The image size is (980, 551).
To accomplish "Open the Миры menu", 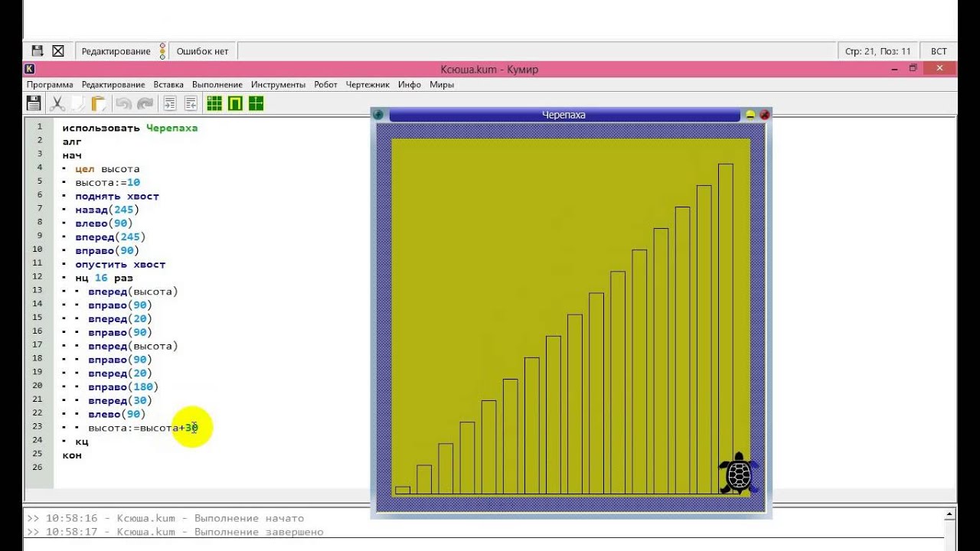I will [x=442, y=85].
